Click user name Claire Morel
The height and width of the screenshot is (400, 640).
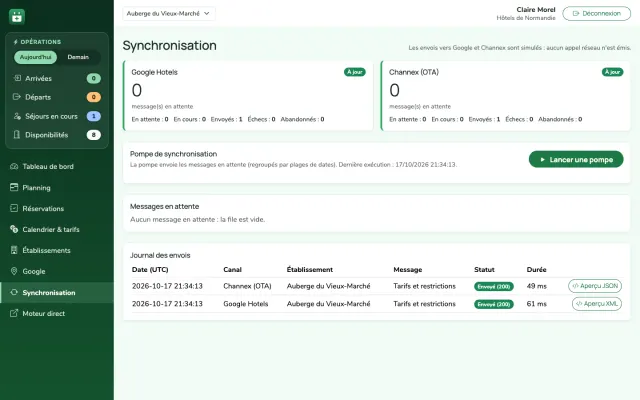[536, 9]
